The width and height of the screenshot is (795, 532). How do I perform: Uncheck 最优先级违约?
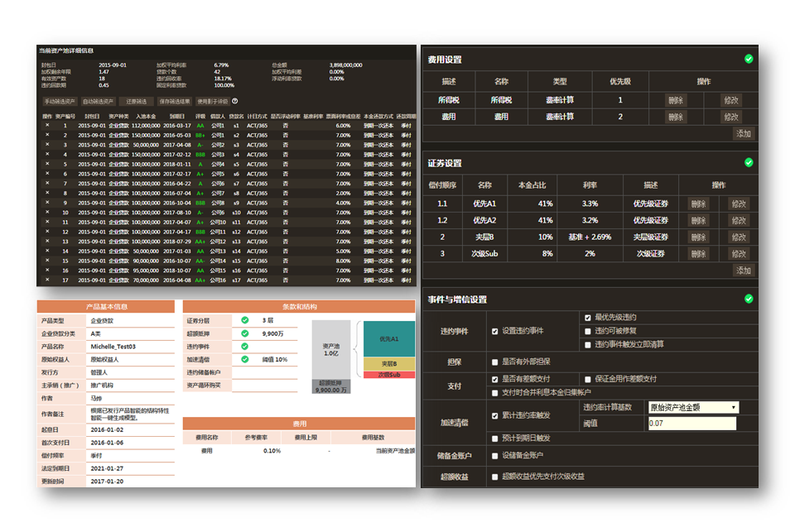(588, 318)
